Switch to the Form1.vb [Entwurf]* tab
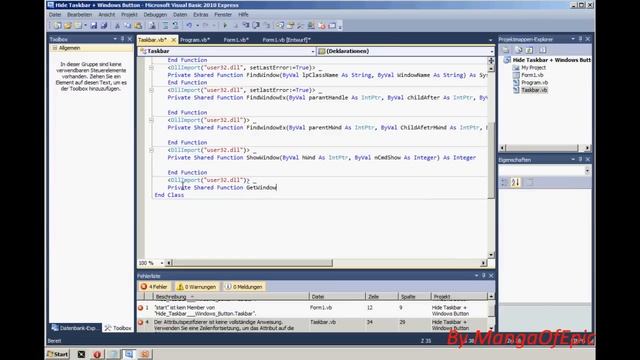 (286, 40)
